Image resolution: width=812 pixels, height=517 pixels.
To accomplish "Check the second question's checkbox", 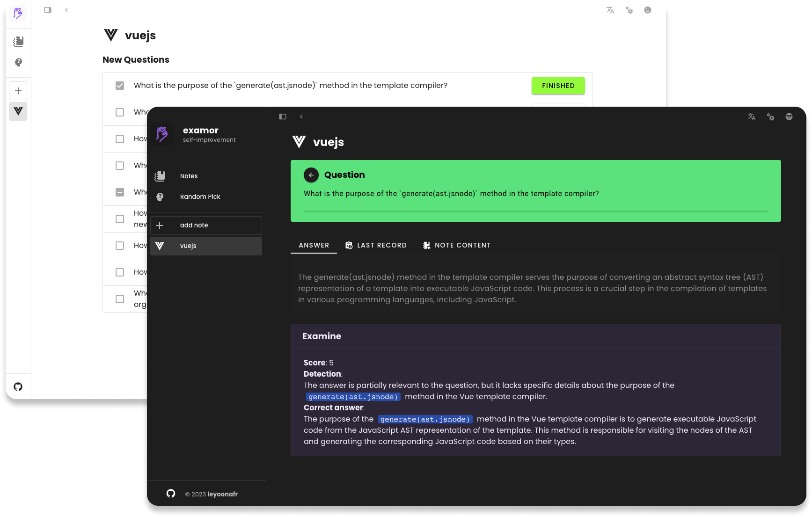I will (120, 112).
